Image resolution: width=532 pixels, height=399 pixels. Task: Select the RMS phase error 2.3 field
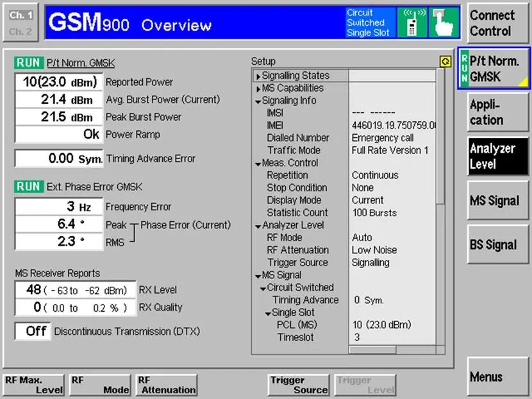pyautogui.click(x=59, y=241)
